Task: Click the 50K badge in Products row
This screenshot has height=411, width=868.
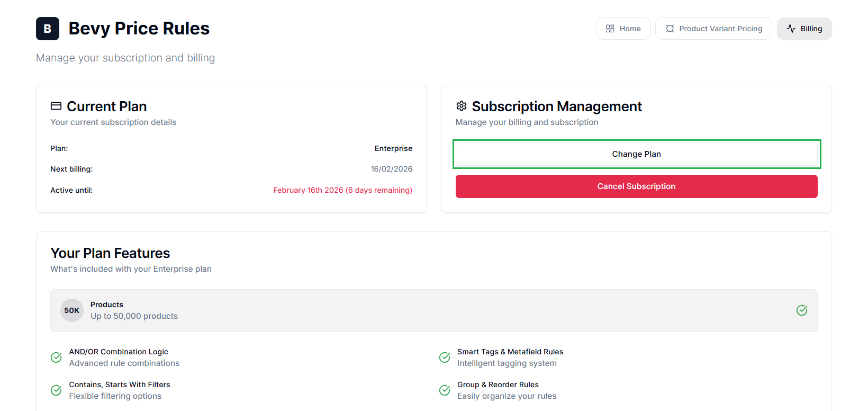Action: (x=72, y=310)
